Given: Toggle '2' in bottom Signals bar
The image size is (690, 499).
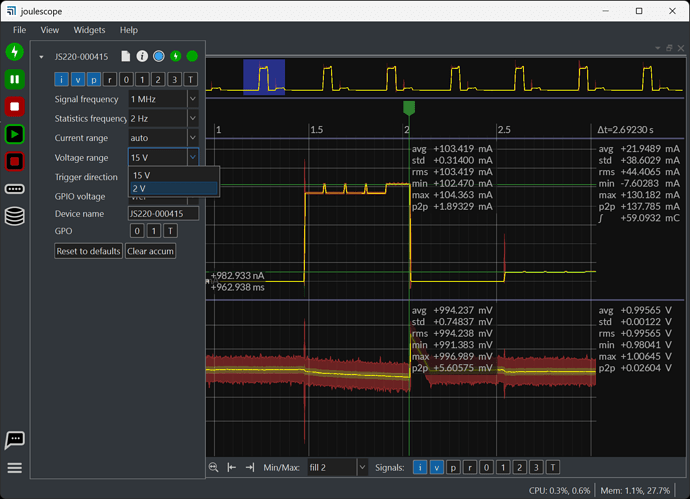Looking at the screenshot, I should click(520, 467).
